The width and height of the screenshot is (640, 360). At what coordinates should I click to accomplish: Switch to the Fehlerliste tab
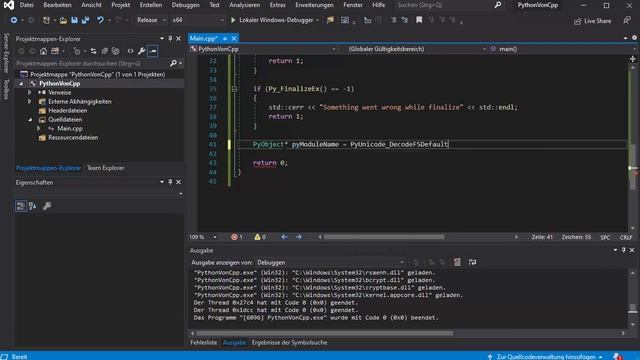click(x=204, y=342)
